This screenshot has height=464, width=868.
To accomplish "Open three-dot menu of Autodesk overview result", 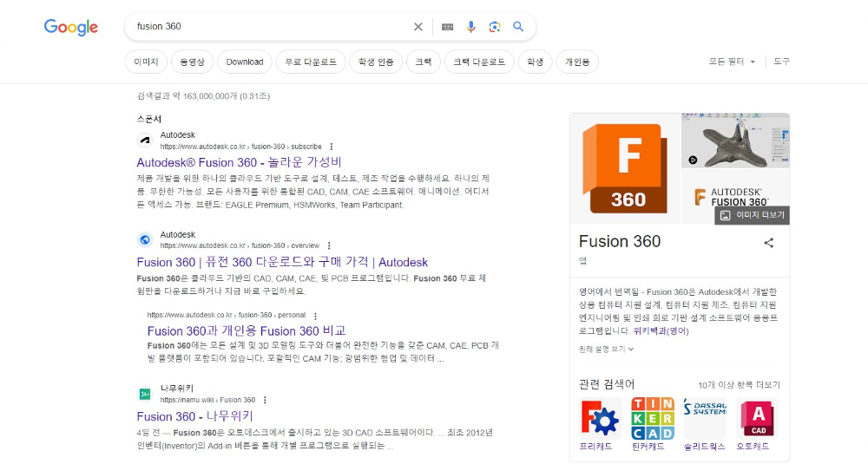I will click(329, 245).
